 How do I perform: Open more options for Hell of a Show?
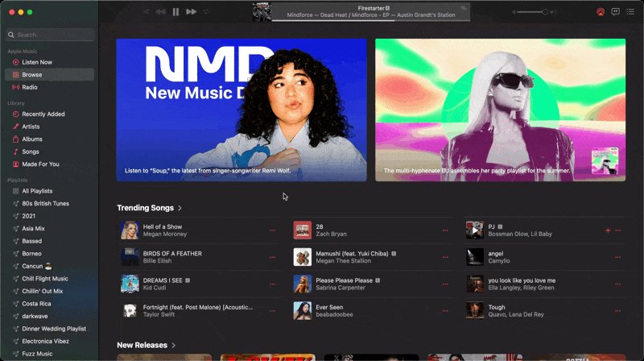(272, 230)
